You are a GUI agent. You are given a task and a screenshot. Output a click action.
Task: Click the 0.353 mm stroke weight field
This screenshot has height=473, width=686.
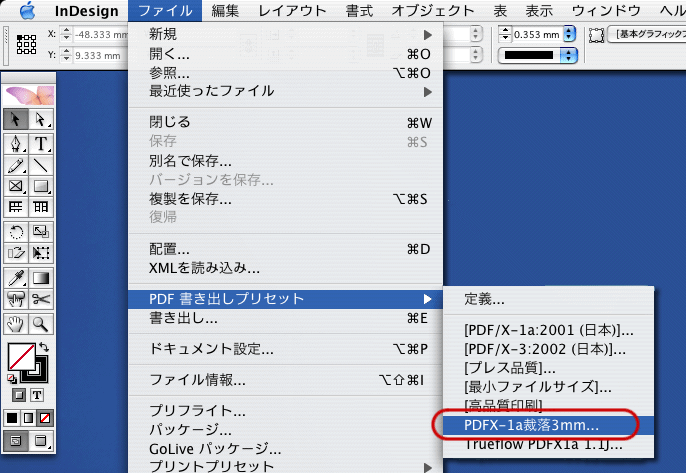(x=537, y=34)
